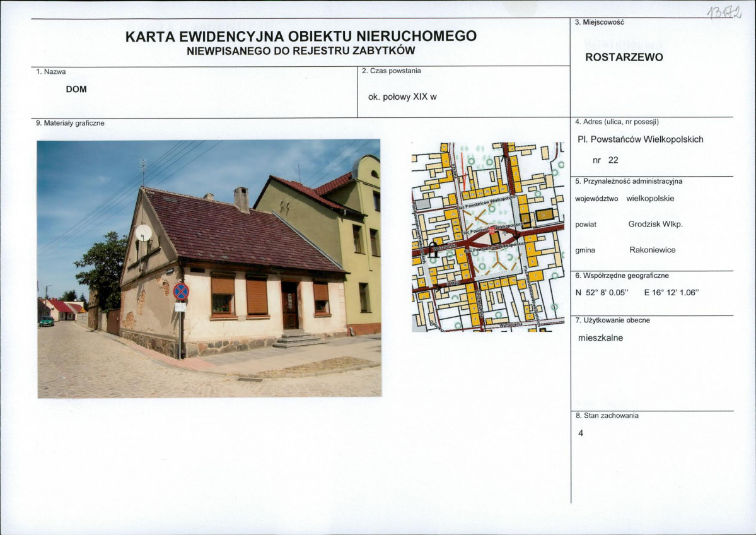Select the address 'Pl. Powstańców Wielkopolskich'
The image size is (756, 535).
[x=640, y=139]
